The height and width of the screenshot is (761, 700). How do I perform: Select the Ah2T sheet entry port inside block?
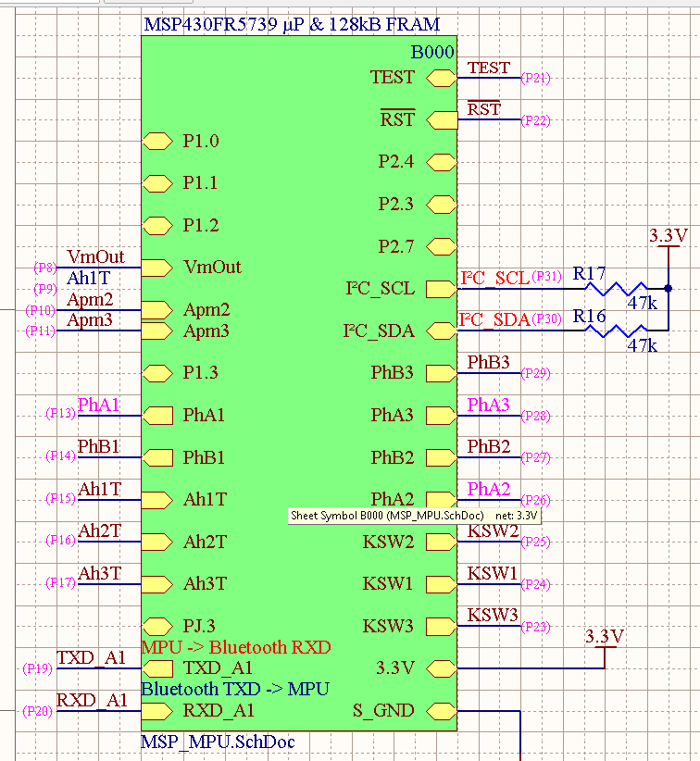(157, 542)
